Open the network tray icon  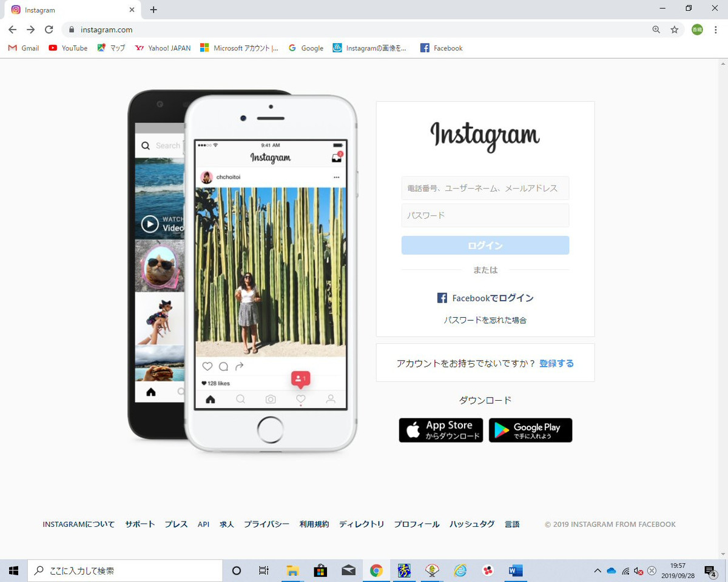click(x=625, y=570)
